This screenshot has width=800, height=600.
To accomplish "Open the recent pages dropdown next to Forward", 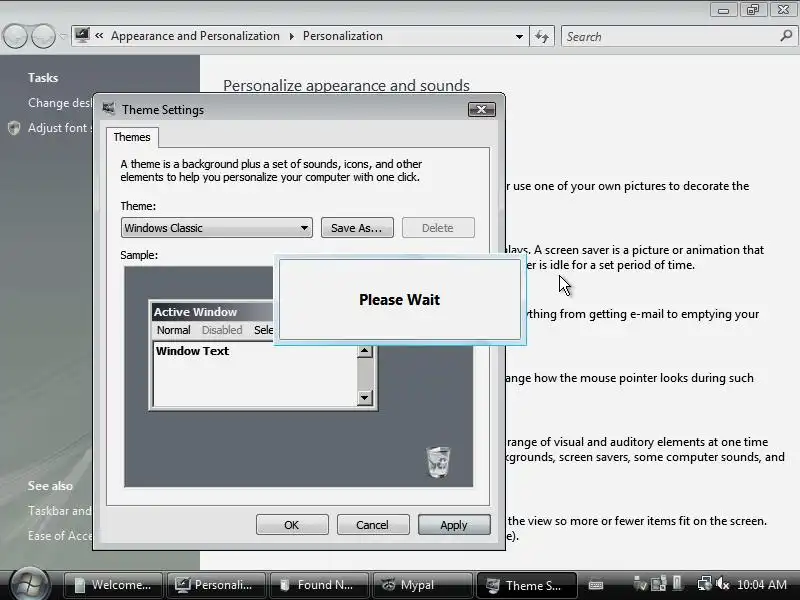I will 63,36.
